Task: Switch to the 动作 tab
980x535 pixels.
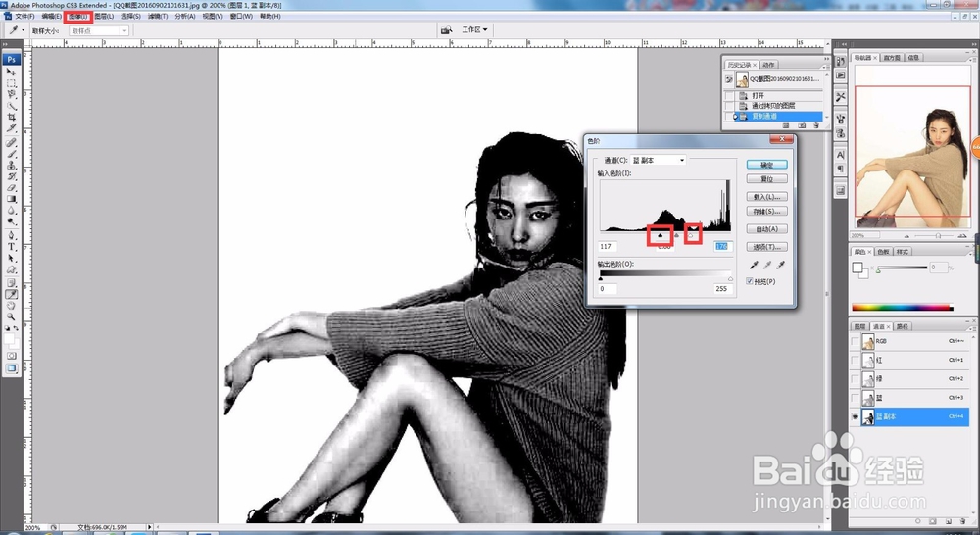Action: pos(768,65)
